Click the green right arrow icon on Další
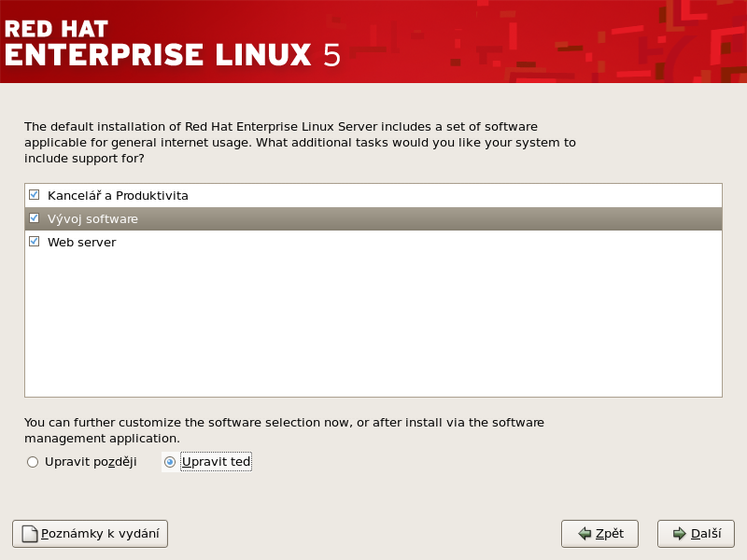Viewport: 747px width, 560px height. click(x=679, y=534)
